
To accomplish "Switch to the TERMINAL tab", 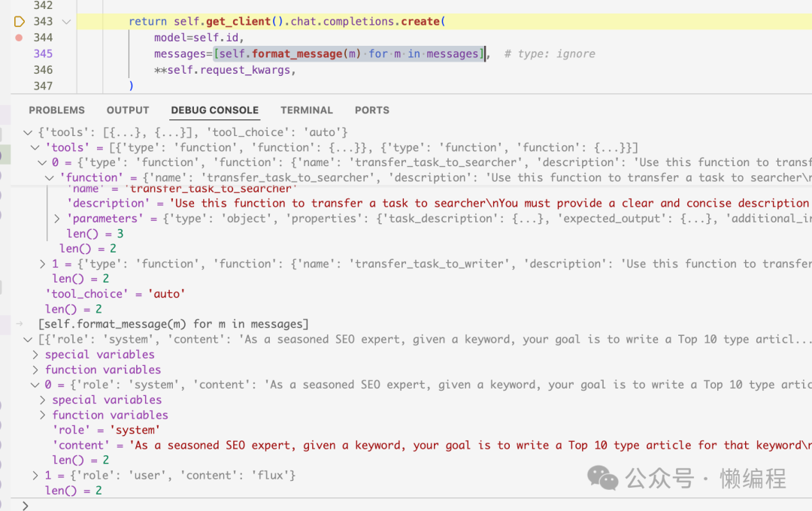I will 307,110.
